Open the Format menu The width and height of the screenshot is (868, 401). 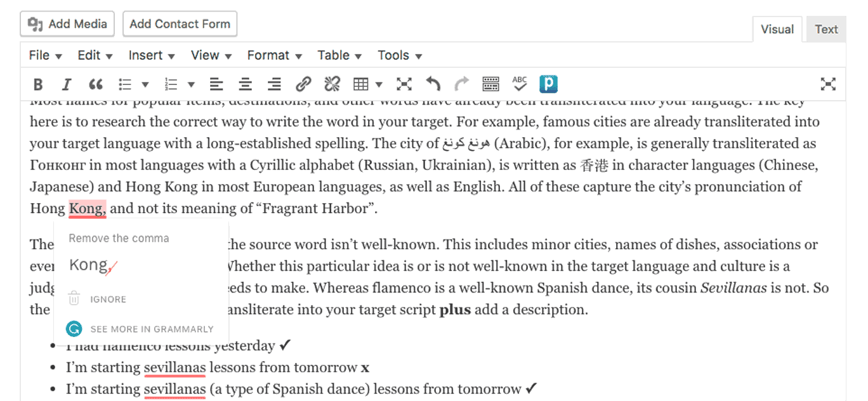(x=274, y=56)
